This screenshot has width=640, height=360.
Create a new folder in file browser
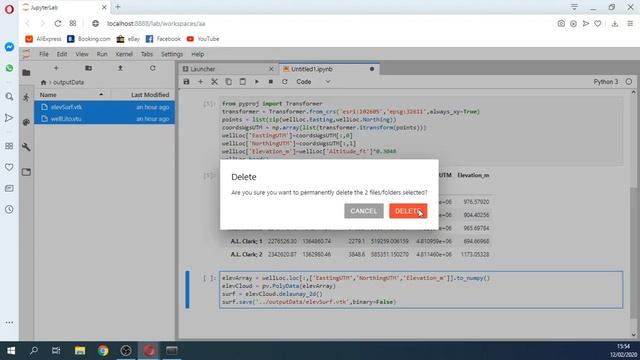(x=88, y=68)
